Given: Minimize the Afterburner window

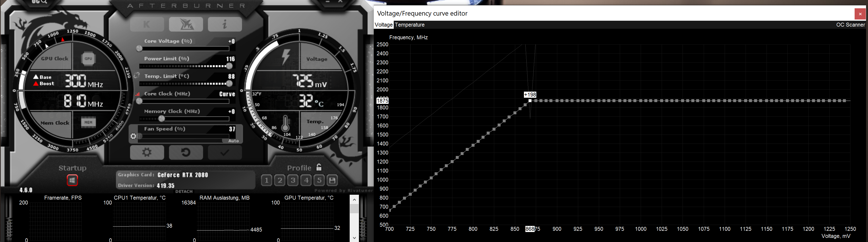Looking at the screenshot, I should coord(328,2).
